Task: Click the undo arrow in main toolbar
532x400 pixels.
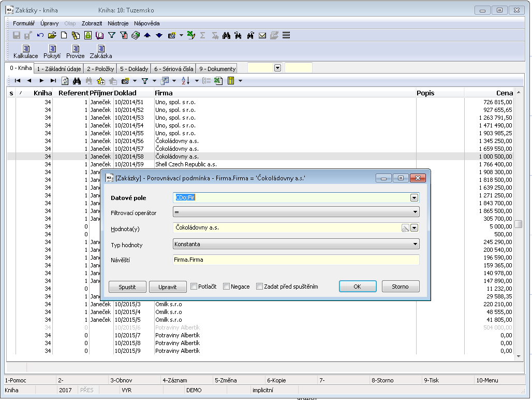Action: [x=40, y=35]
